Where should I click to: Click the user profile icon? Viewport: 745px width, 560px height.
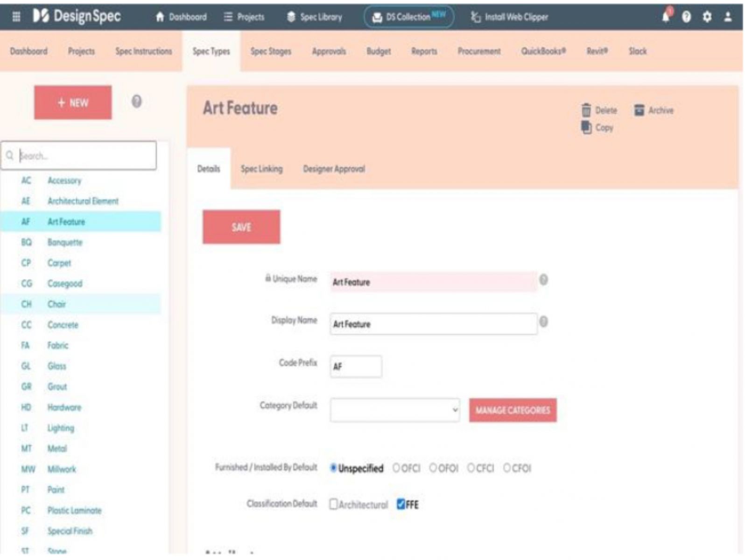(728, 17)
